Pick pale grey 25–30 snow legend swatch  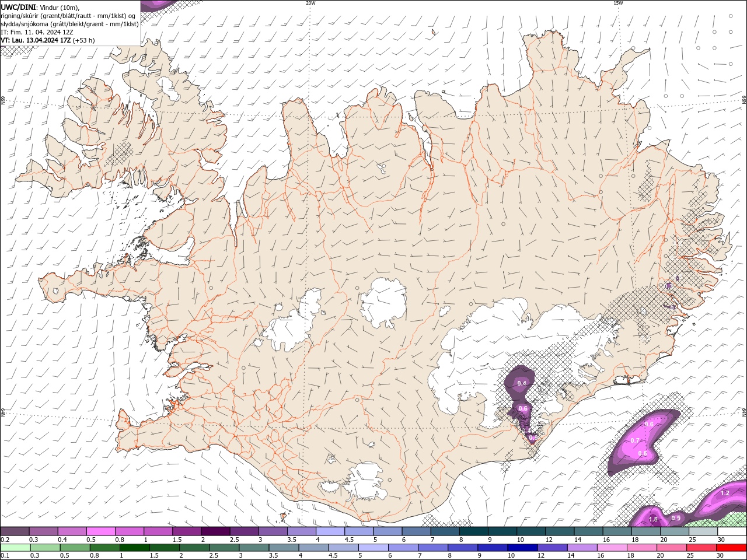703,531
